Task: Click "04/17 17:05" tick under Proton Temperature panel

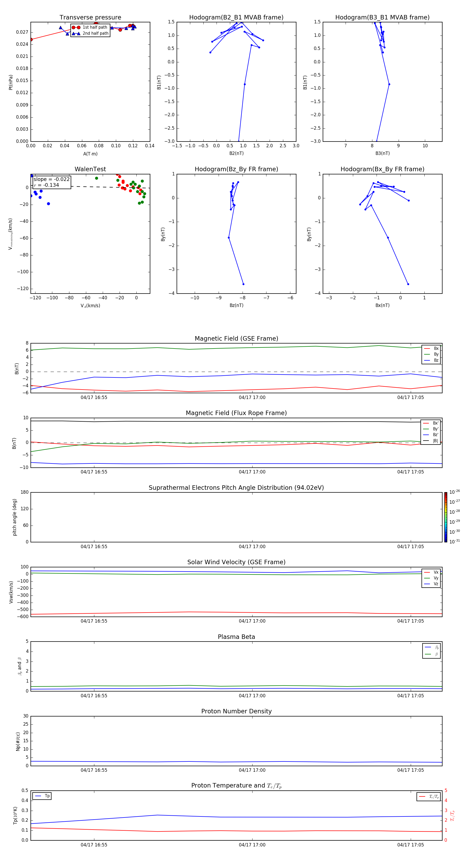Action: pyautogui.click(x=410, y=845)
